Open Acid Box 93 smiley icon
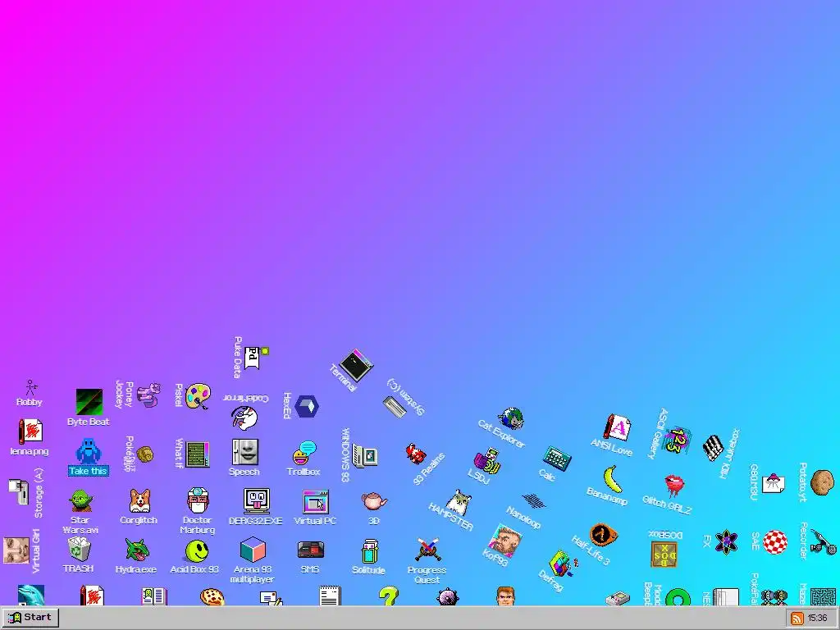Viewport: 840px width, 630px height. pyautogui.click(x=197, y=551)
